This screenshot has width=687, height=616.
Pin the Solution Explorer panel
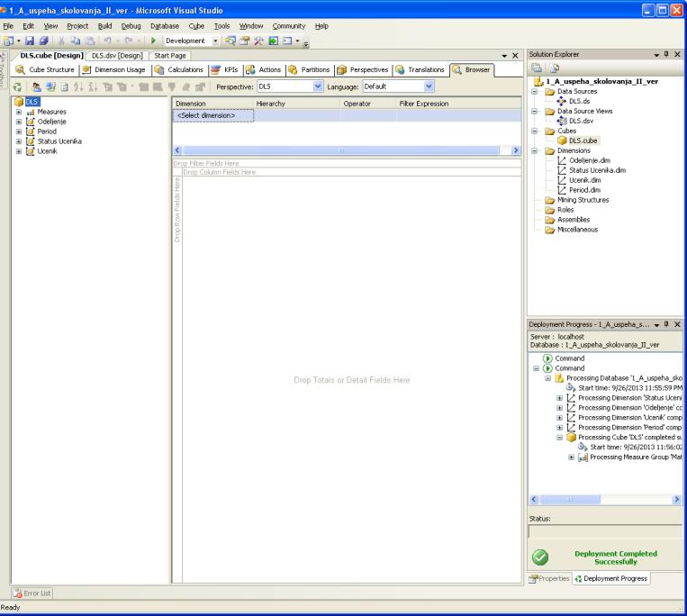[666, 54]
